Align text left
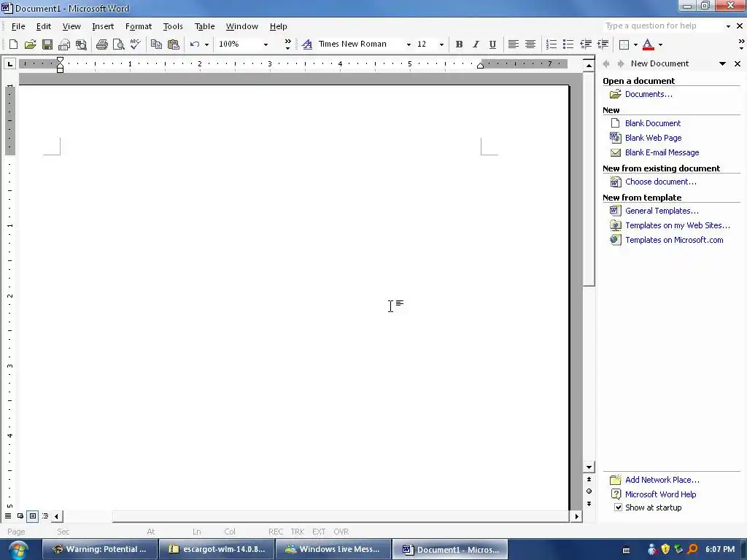The width and height of the screenshot is (747, 560). point(513,44)
